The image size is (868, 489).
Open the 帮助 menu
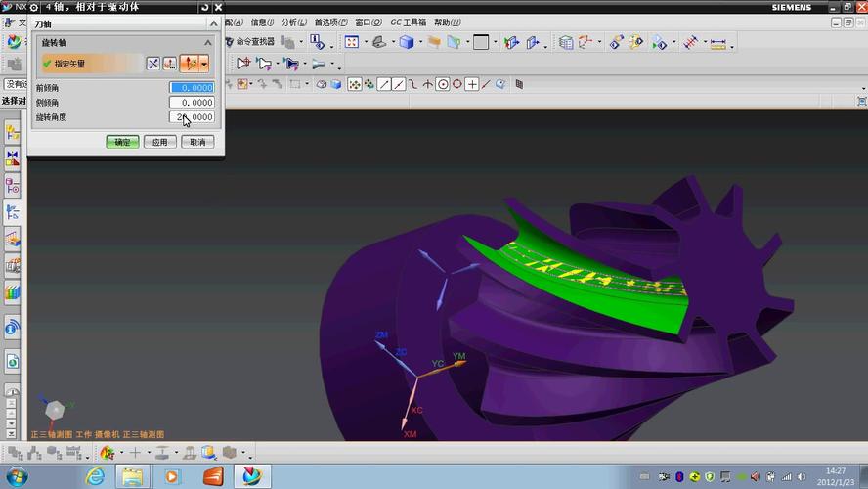447,22
